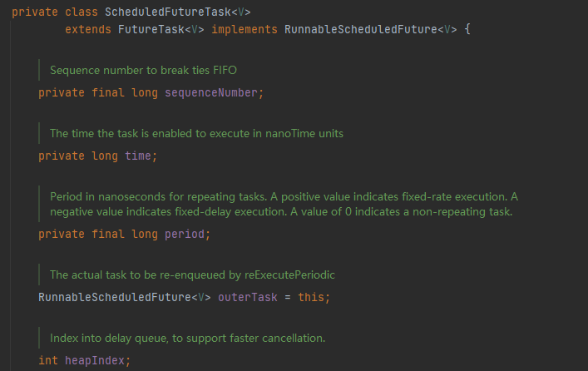Select the period field name

(x=187, y=234)
